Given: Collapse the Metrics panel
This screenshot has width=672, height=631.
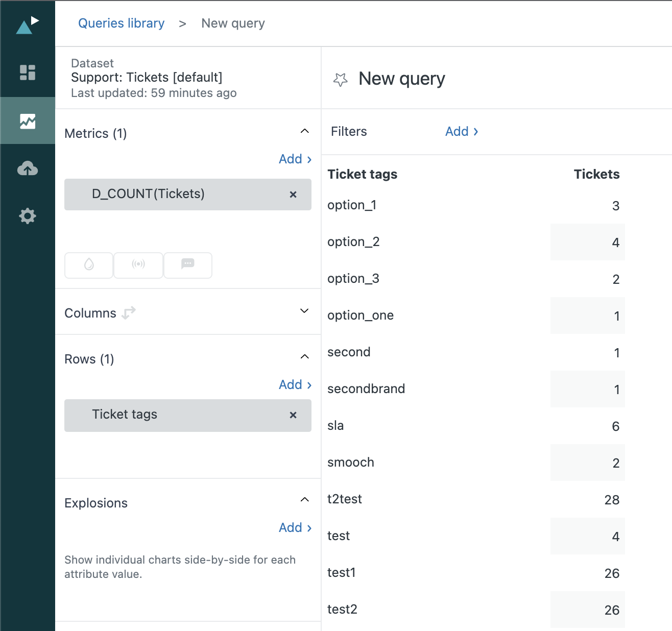Looking at the screenshot, I should [305, 131].
